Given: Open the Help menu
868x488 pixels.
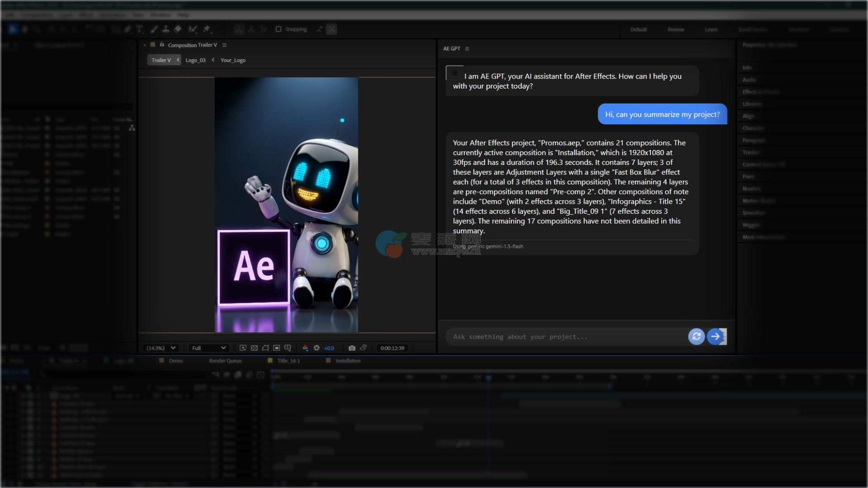Looking at the screenshot, I should click(x=183, y=15).
